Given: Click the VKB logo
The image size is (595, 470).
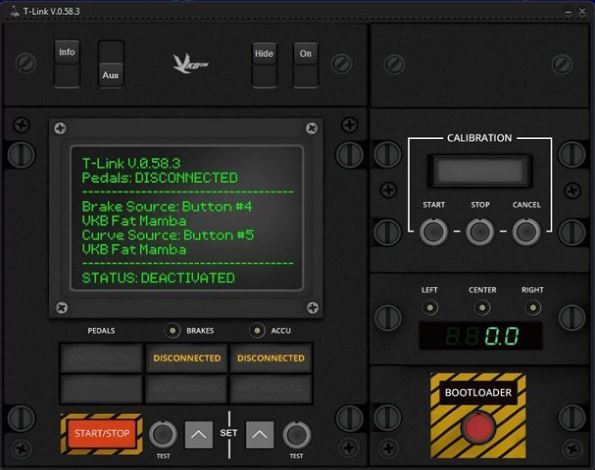Looking at the screenshot, I should (x=190, y=64).
